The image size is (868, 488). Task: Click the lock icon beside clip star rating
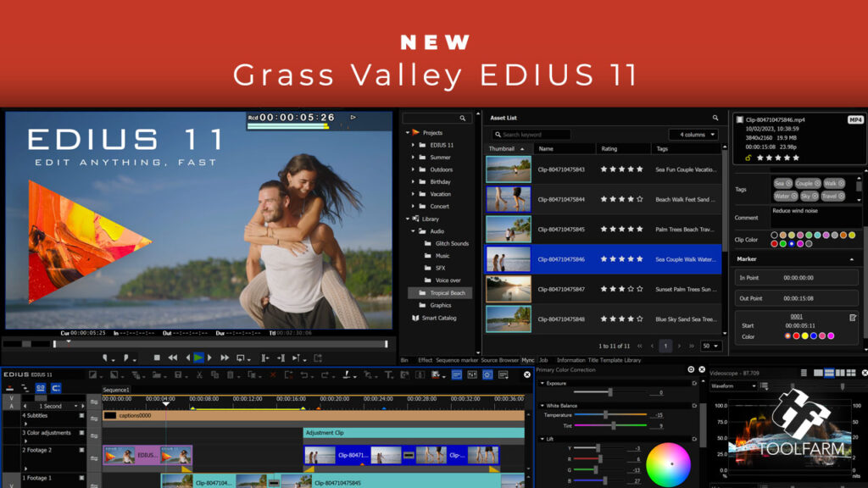click(x=748, y=158)
